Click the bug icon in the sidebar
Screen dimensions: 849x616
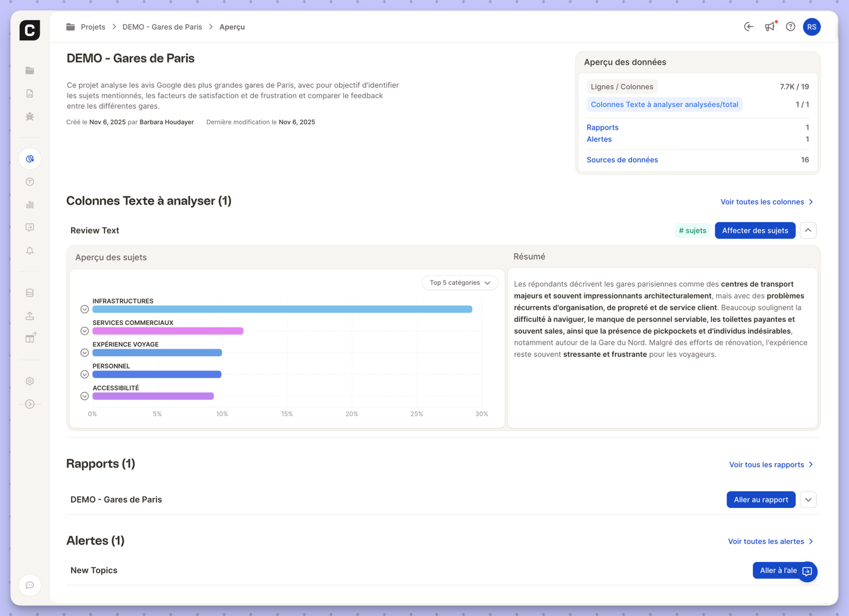click(x=30, y=116)
